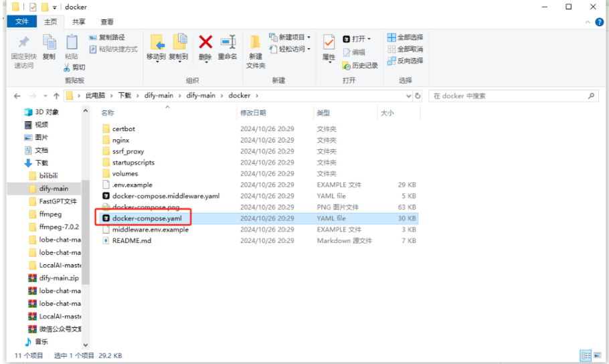Screen dimensions: 609x364
Task: Sort by 名称 column header
Action: pyautogui.click(x=108, y=113)
